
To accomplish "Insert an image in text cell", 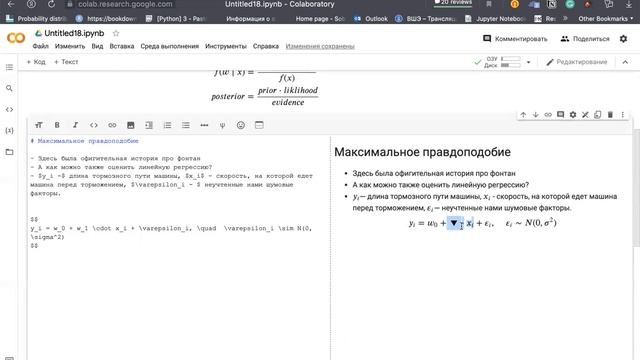I will pos(131,125).
